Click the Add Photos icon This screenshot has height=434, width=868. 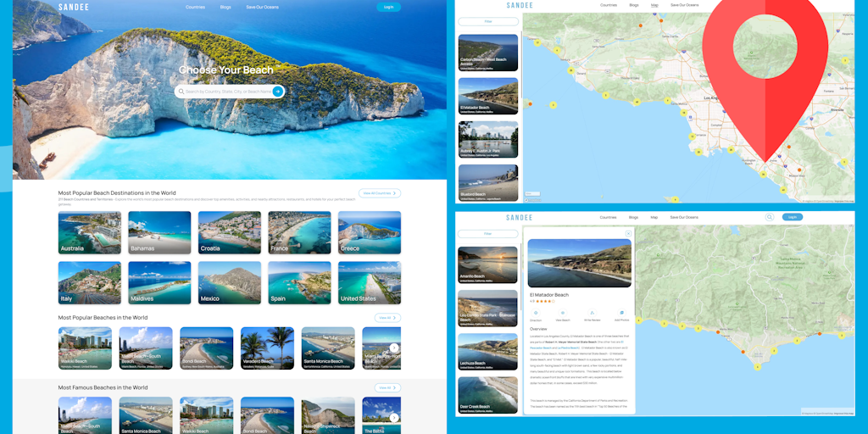click(x=621, y=314)
